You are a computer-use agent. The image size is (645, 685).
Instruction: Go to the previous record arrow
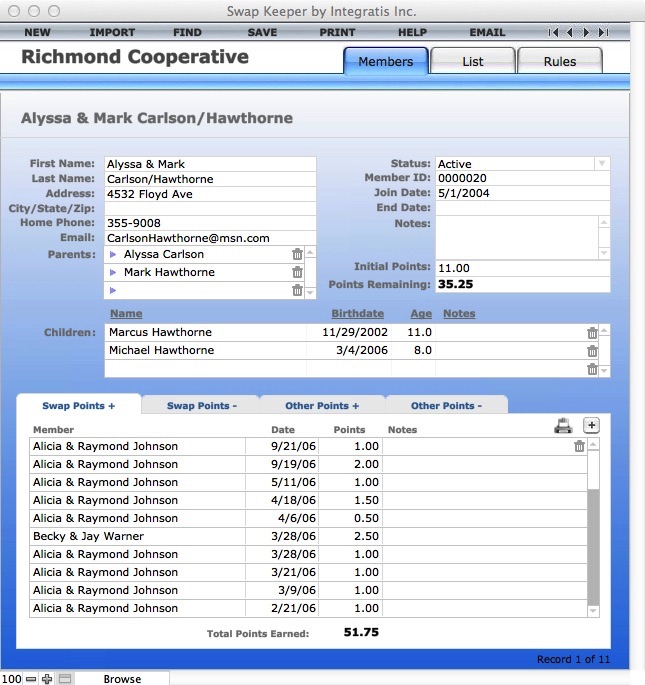569,32
